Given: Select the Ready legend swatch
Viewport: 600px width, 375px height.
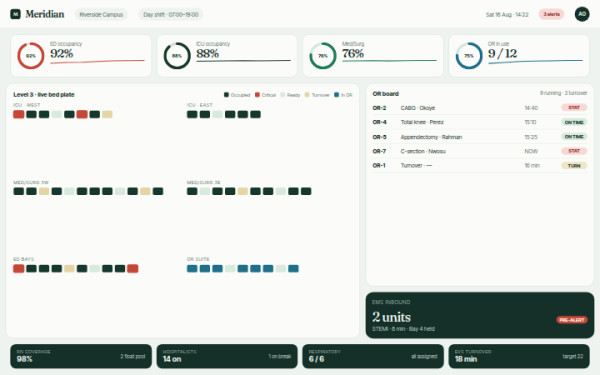Looking at the screenshot, I should pyautogui.click(x=282, y=95).
